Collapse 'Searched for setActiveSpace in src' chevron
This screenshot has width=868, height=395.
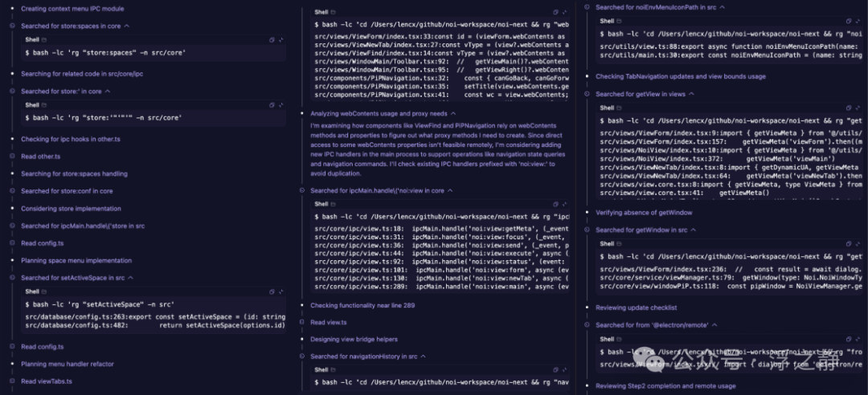131,278
